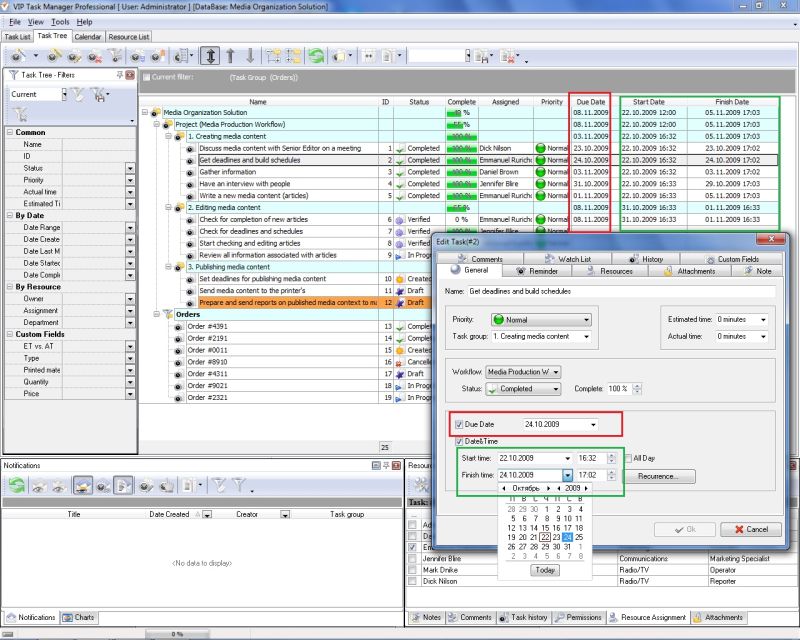Switch to the Charts tab at bottom
The height and width of the screenshot is (640, 800).
[x=79, y=617]
